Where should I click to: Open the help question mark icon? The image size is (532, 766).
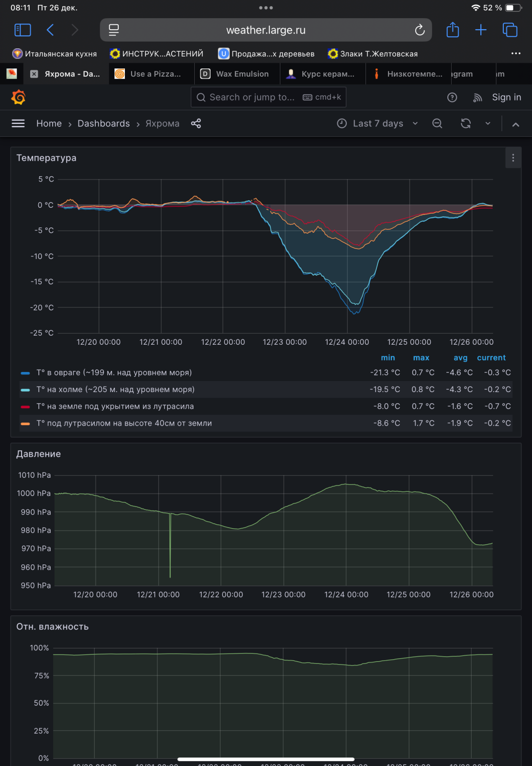(x=452, y=98)
